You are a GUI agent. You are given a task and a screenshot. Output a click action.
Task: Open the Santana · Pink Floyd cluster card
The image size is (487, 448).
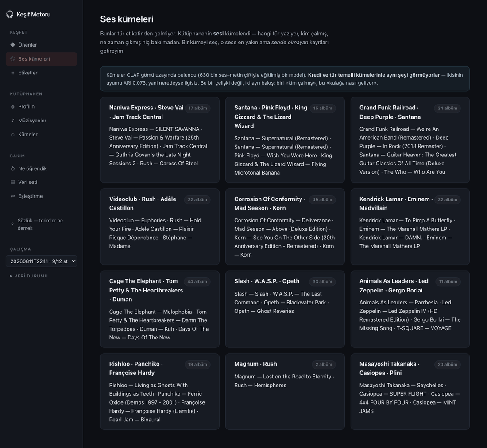(285, 140)
